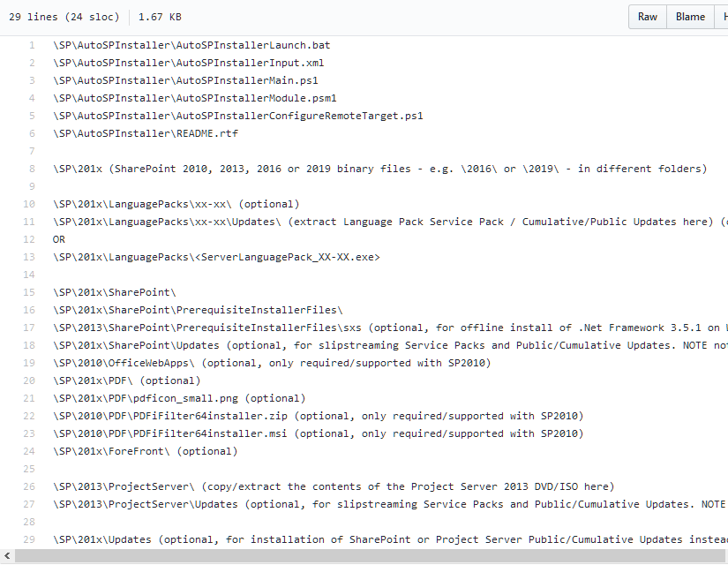This screenshot has height=565, width=728.
Task: Click the AutoSPInstallerLaunch.bat path text
Action: coord(191,45)
